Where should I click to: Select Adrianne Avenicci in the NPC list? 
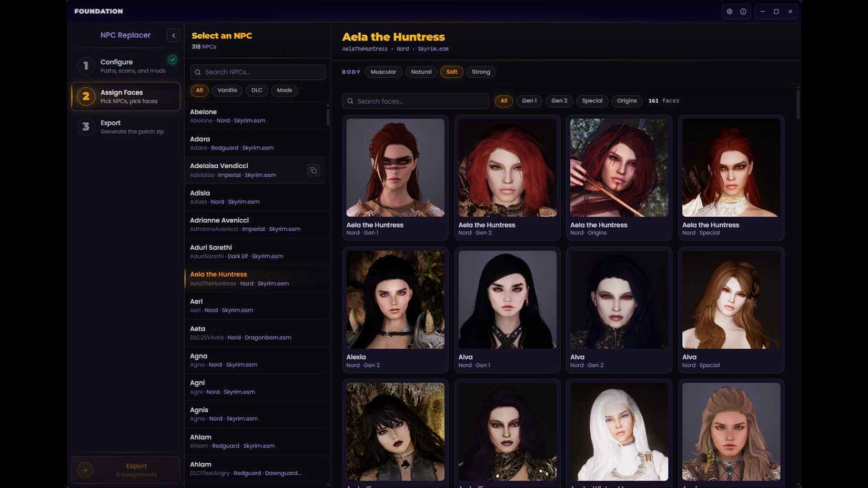tap(255, 225)
